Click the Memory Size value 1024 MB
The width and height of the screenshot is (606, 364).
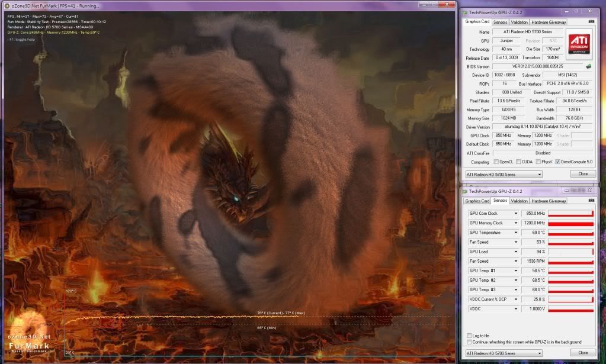pyautogui.click(x=508, y=118)
